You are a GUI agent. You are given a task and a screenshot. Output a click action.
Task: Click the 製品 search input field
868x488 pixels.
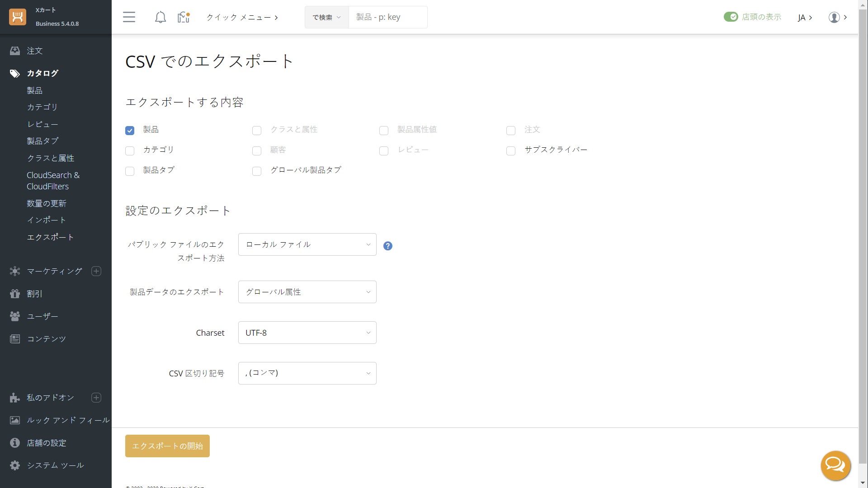click(387, 17)
